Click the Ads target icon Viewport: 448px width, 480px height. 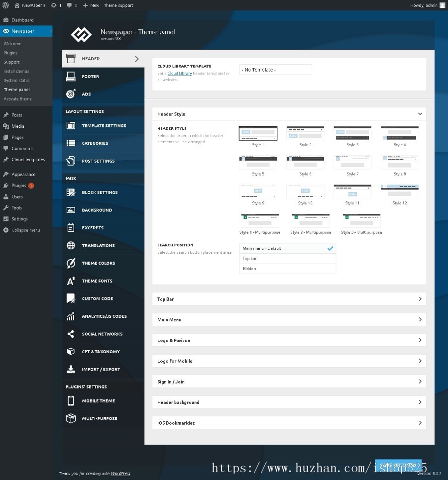[x=71, y=94]
